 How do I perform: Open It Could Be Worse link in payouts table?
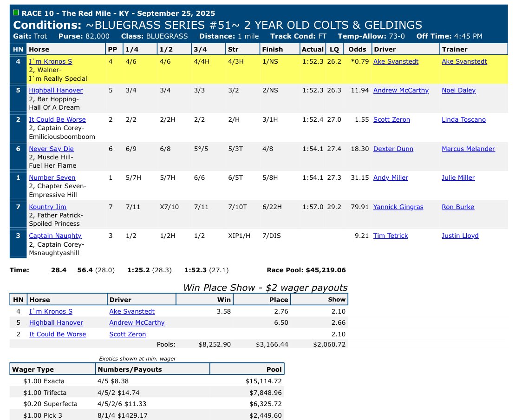click(58, 334)
